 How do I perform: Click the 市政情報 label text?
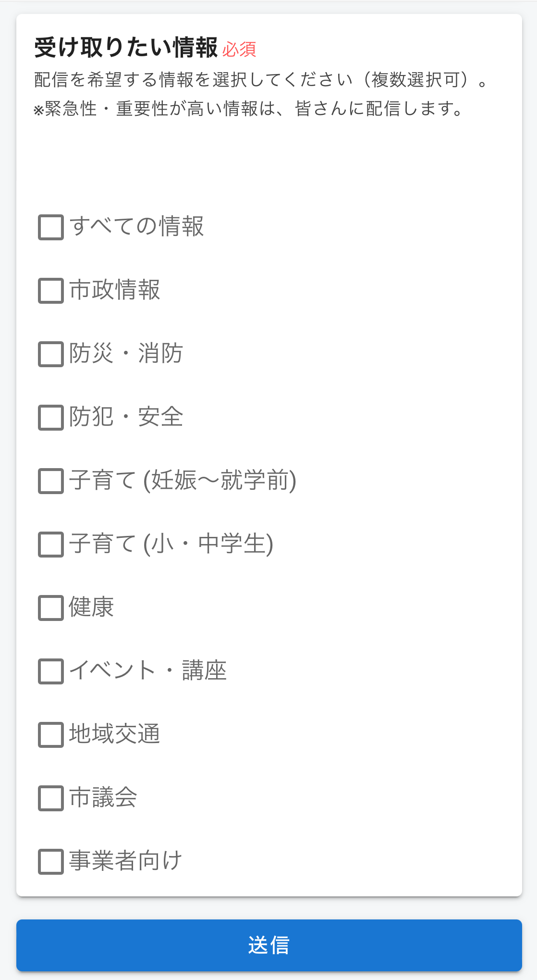point(114,290)
